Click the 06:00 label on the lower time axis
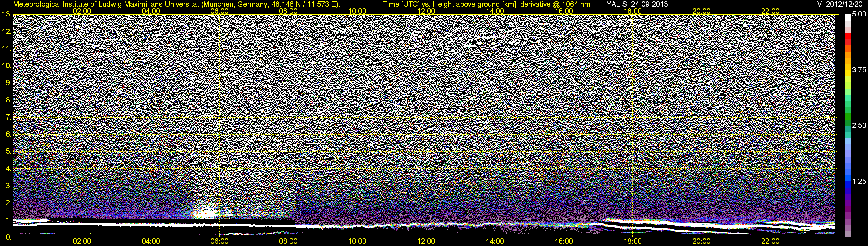Viewport: 868px width, 246px height. [219, 242]
